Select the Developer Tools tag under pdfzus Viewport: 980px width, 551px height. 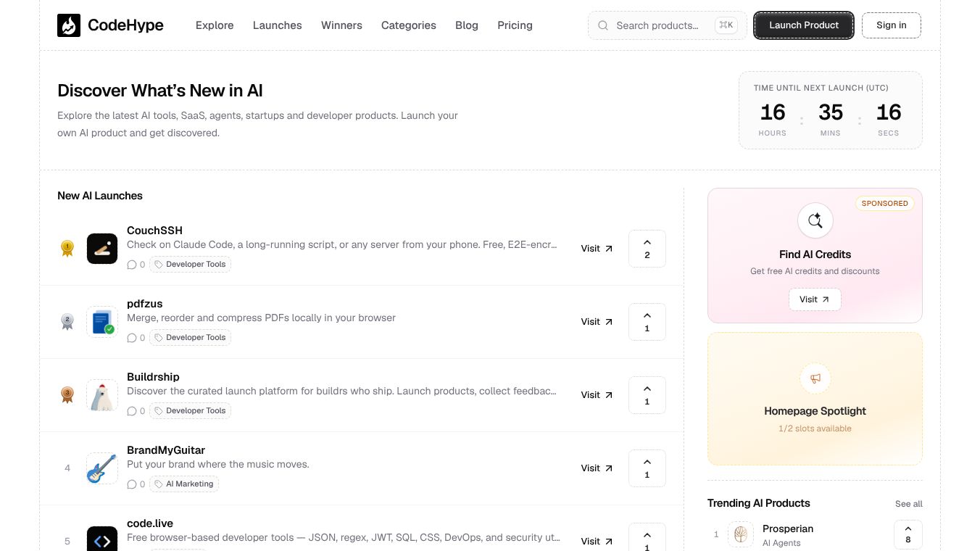(x=190, y=338)
